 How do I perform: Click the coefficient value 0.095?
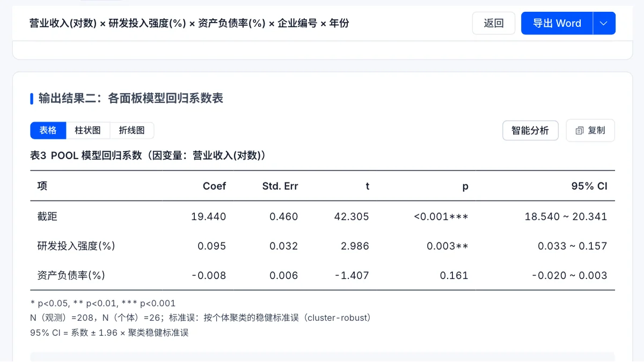(x=212, y=246)
